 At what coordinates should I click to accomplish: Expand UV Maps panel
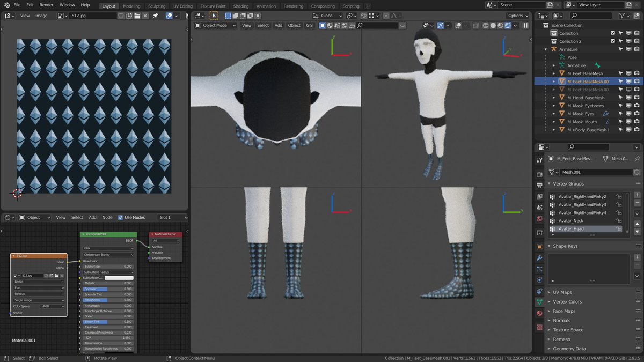point(562,292)
